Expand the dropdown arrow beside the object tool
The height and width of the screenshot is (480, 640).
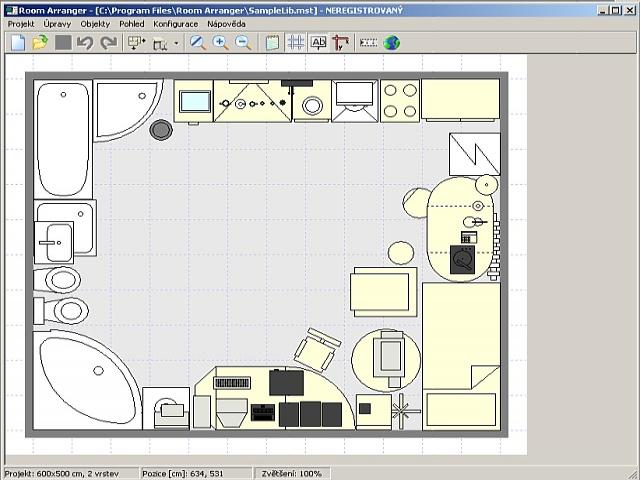point(177,43)
